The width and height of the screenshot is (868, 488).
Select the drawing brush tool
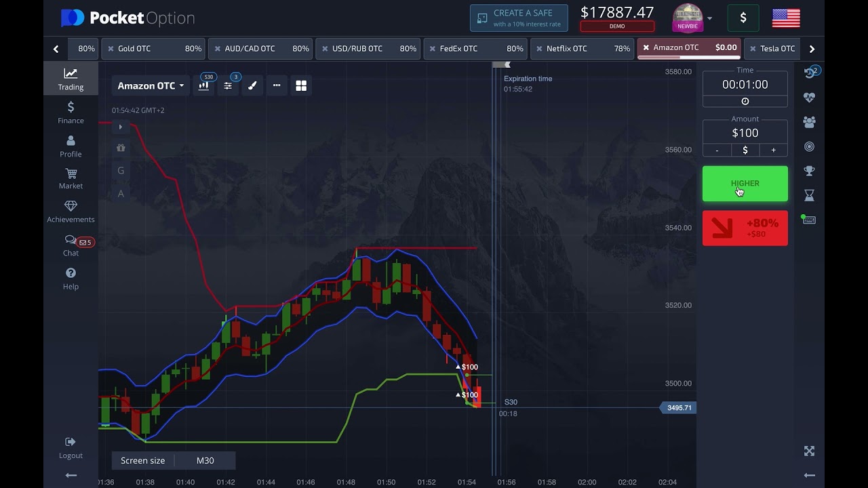pyautogui.click(x=252, y=85)
